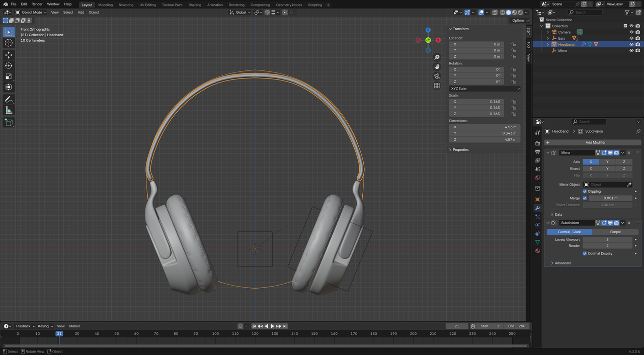
Task: Expand the Headband item in the outliner
Action: pos(547,44)
